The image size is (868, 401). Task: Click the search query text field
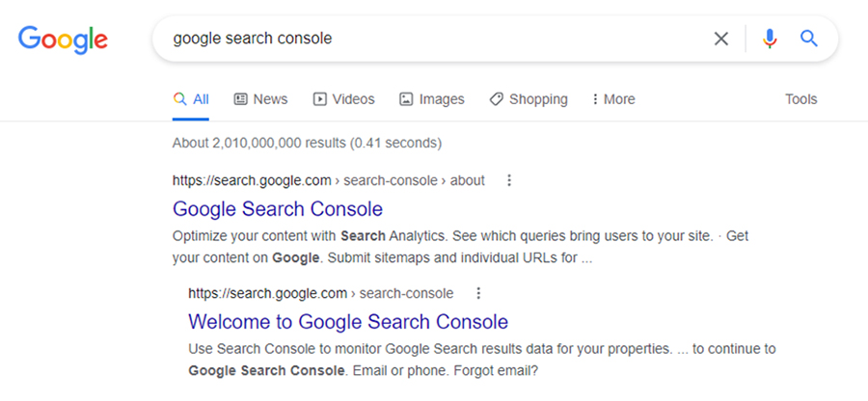click(x=434, y=40)
